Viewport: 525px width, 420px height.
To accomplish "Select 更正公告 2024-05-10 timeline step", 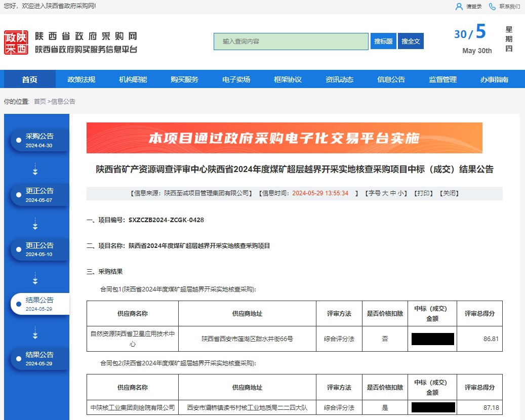I will click(x=39, y=249).
